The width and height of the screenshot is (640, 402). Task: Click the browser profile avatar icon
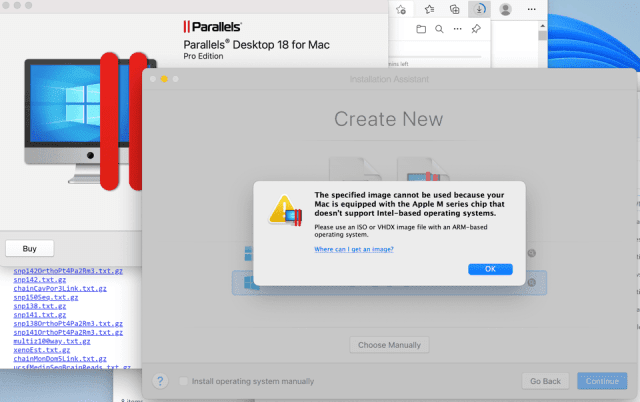tap(507, 9)
